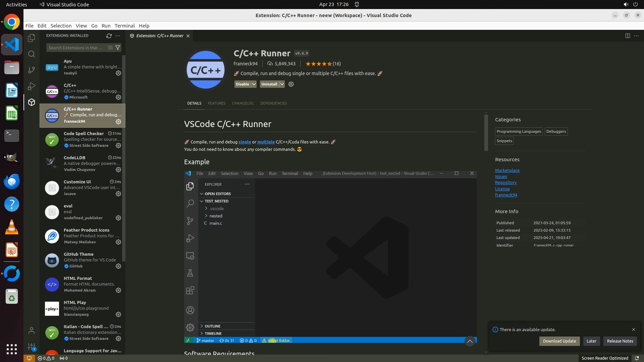Viewport: 644px width, 362px height.
Task: Open extensions view More Actions menu
Action: click(x=118, y=36)
